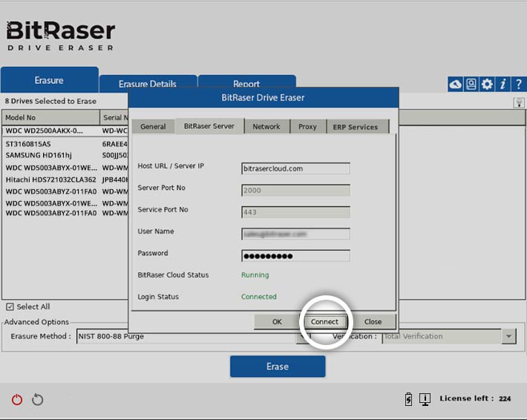Click the Model No column header
Image resolution: width=527 pixels, height=420 pixels.
[50, 117]
